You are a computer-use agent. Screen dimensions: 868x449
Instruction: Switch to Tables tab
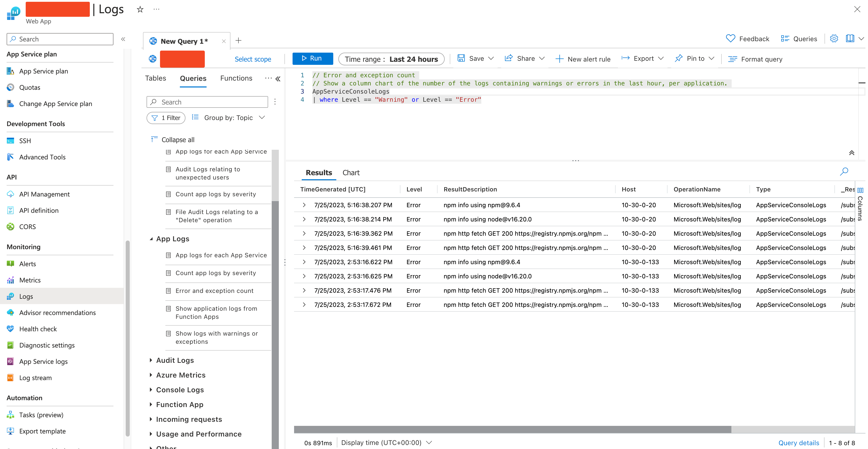[155, 78]
